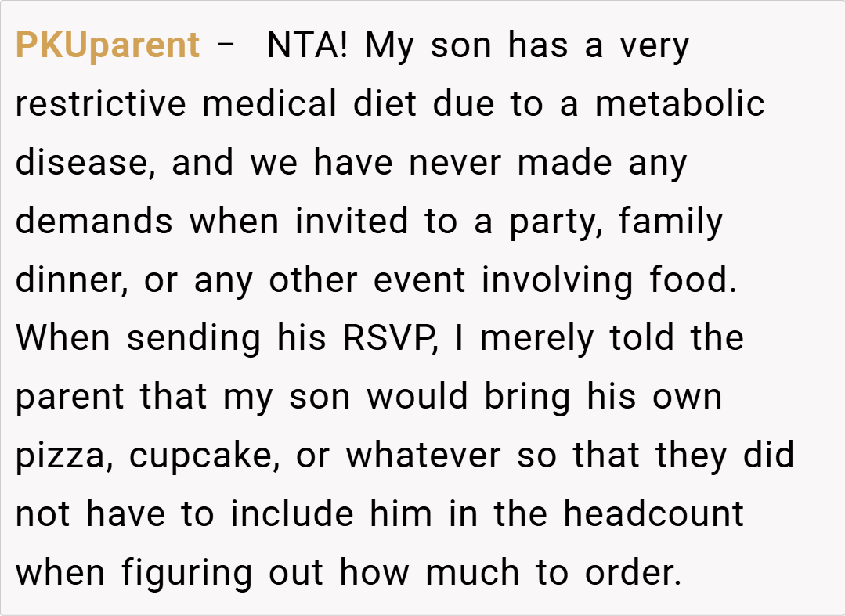The width and height of the screenshot is (845, 616).
Task: Click the word 'family' in fourth line
Action: (x=670, y=222)
